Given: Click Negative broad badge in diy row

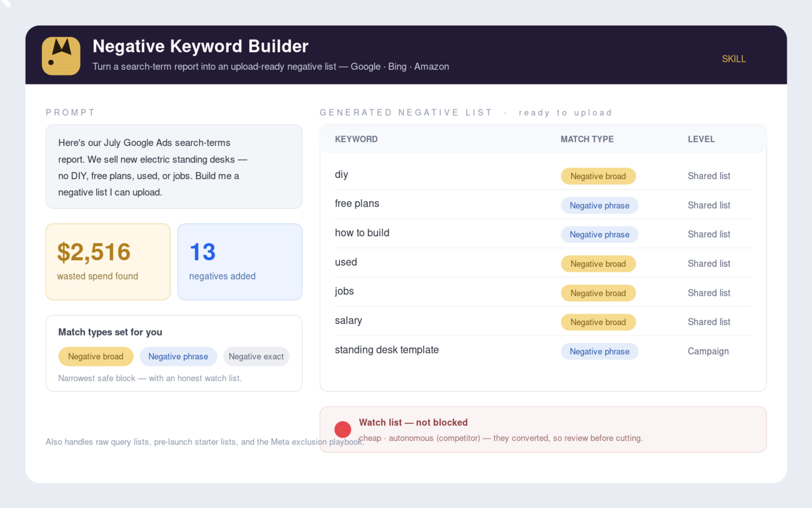Looking at the screenshot, I should (598, 176).
